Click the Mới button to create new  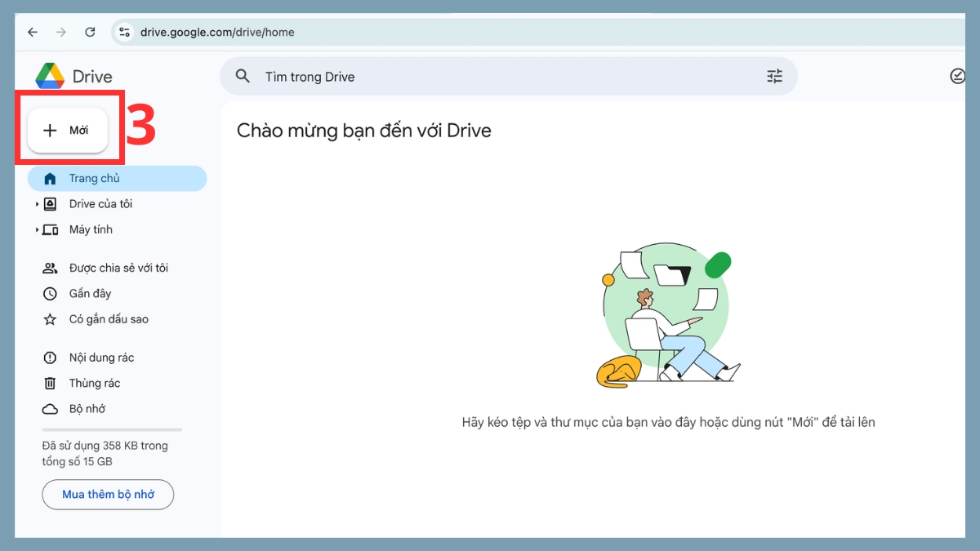pos(67,130)
